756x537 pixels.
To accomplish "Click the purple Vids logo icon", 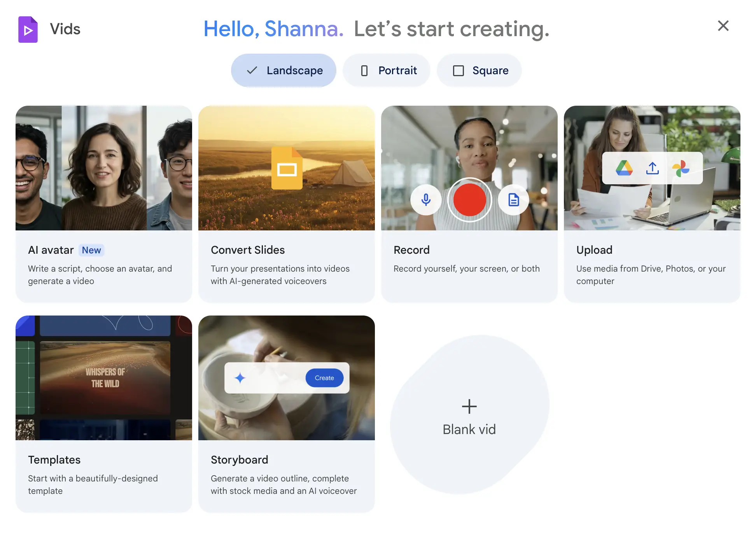I will point(28,30).
